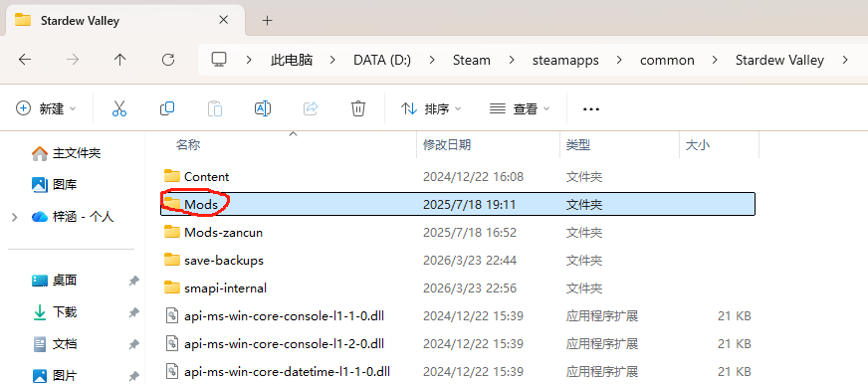The image size is (868, 384).
Task: Open the See more ellipsis menu
Action: pos(591,109)
